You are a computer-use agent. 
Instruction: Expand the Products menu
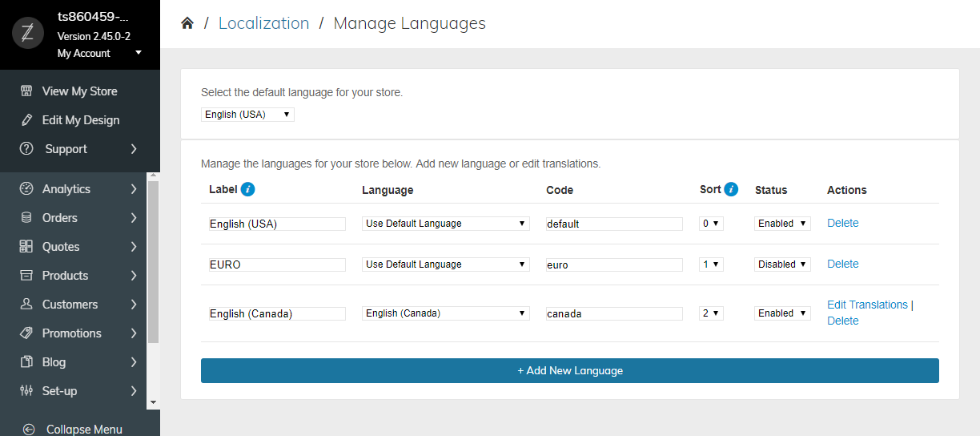(x=80, y=276)
